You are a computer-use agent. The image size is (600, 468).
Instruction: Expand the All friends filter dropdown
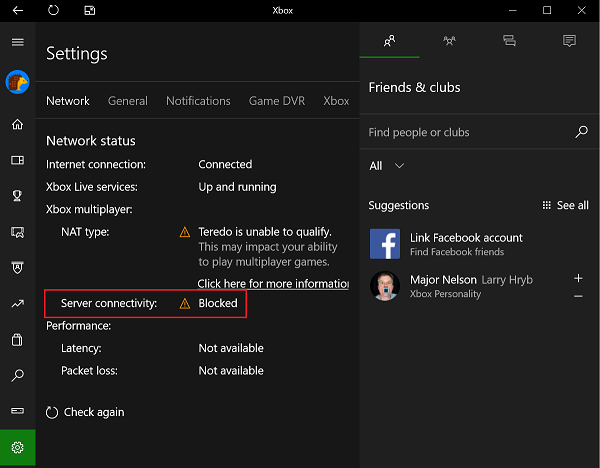click(387, 166)
